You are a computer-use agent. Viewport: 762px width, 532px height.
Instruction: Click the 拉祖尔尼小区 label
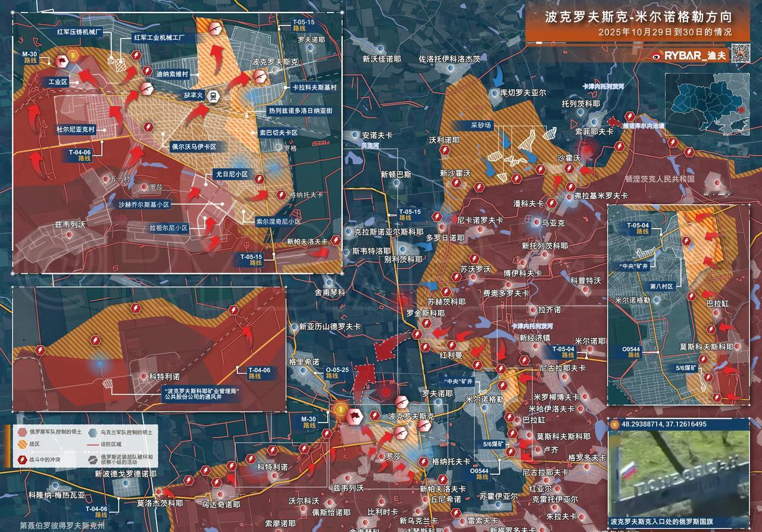tap(168, 228)
